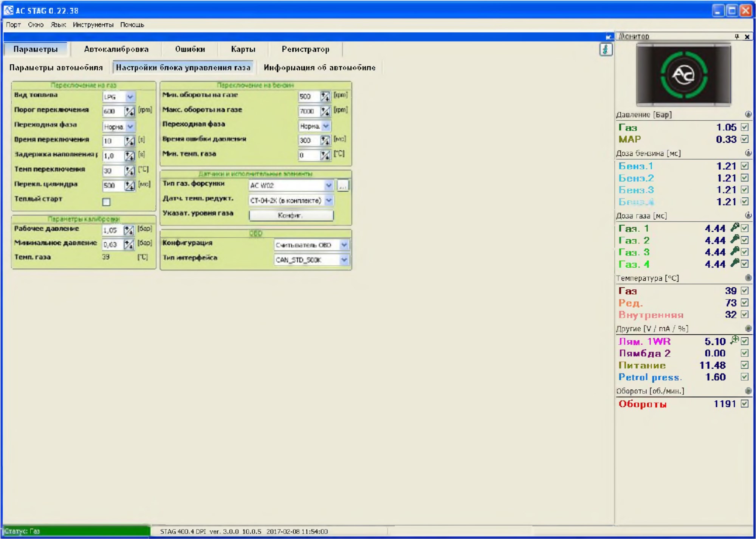
Task: Open the Параметры автомобиля sub-tab
Action: click(x=56, y=68)
